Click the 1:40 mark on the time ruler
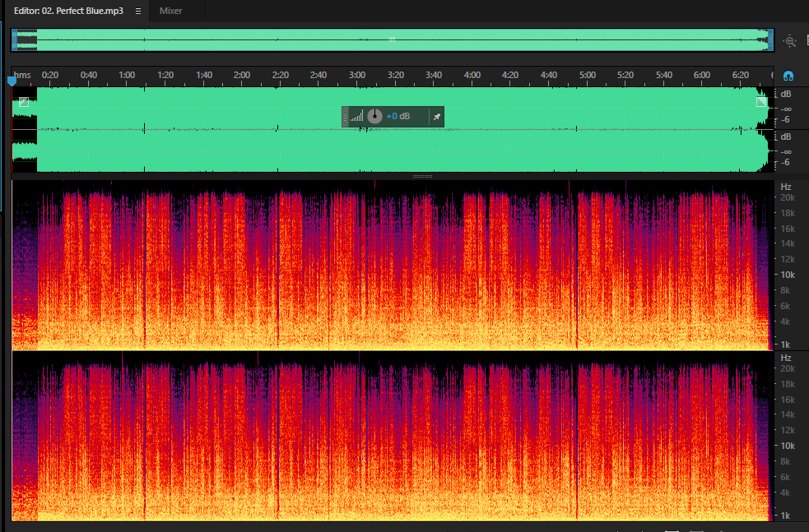The height and width of the screenshot is (532, 809). pos(204,76)
